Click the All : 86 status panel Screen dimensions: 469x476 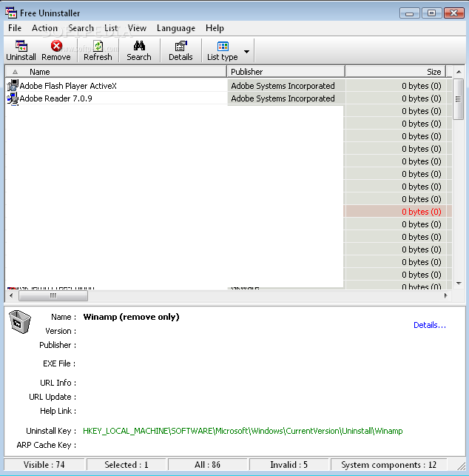tap(208, 465)
